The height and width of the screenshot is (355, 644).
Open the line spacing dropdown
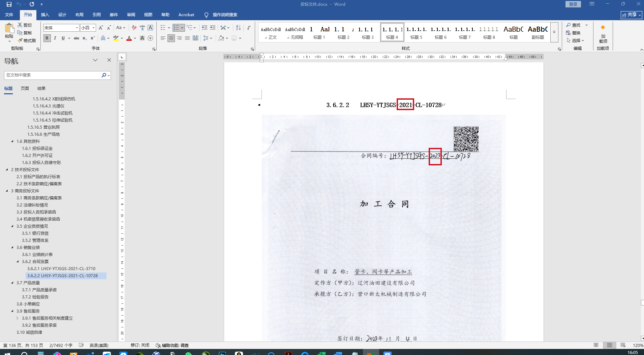pos(208,38)
